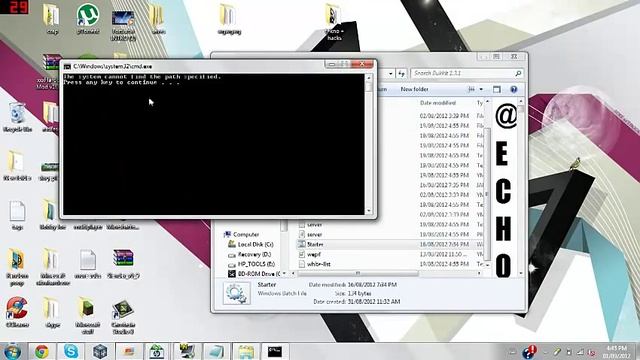Open the cube icon taskbar app
640x360 pixels.
coord(100,351)
